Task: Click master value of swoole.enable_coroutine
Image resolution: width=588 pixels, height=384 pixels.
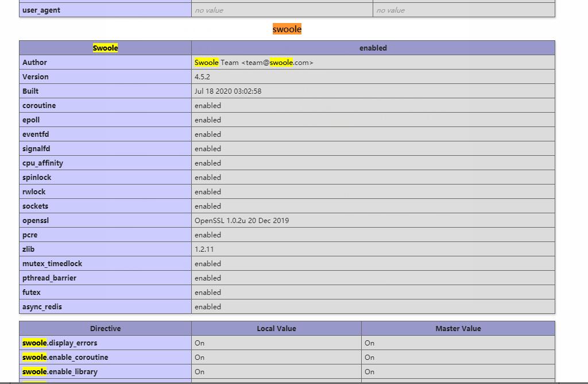Action: pos(369,357)
